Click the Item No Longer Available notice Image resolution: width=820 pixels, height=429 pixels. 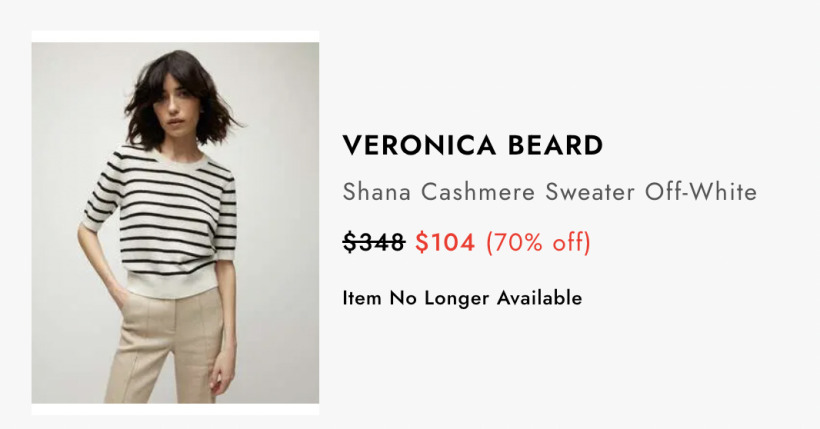(x=462, y=298)
